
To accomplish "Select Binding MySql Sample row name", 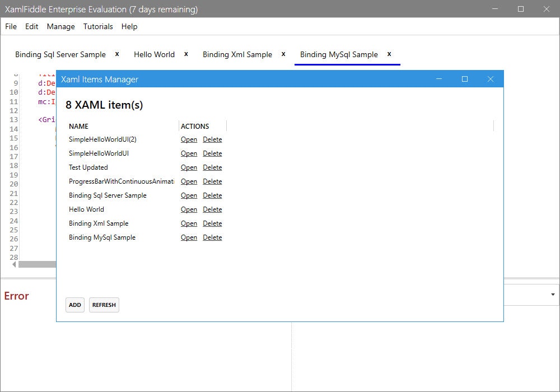I will (x=102, y=237).
